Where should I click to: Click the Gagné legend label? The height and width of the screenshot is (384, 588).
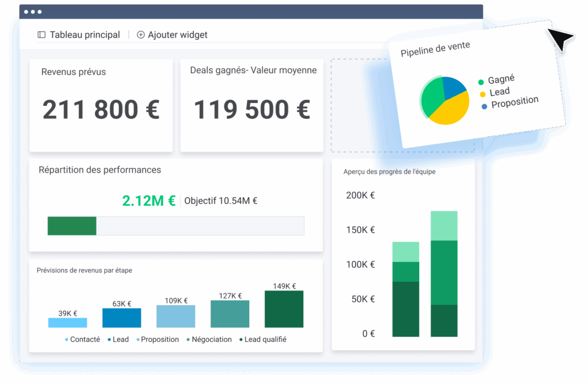pyautogui.click(x=501, y=79)
